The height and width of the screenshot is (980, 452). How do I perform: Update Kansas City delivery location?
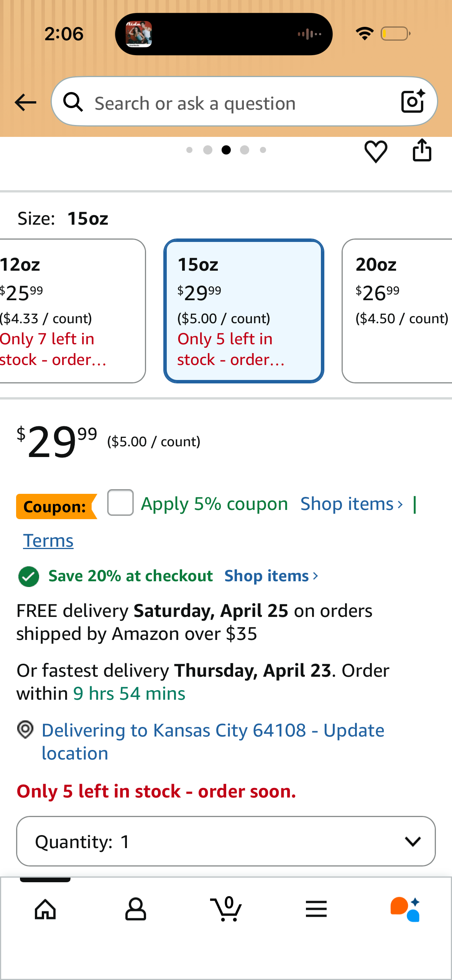(213, 742)
